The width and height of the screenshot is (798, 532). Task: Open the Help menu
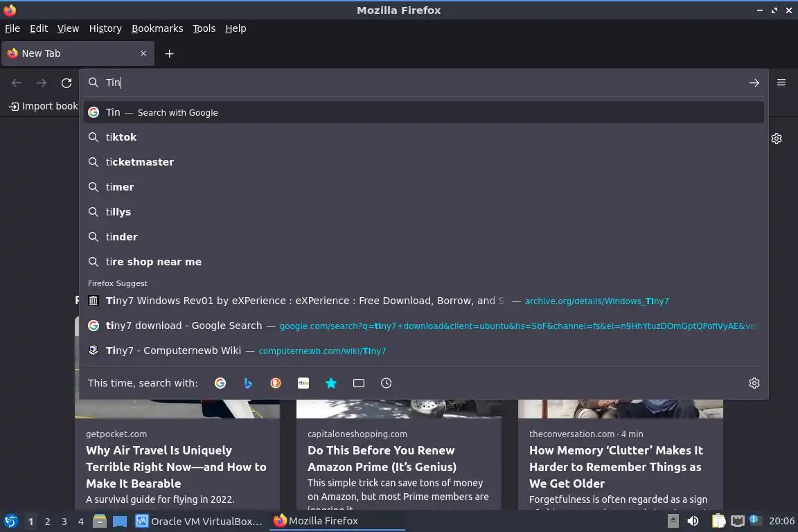pos(236,28)
